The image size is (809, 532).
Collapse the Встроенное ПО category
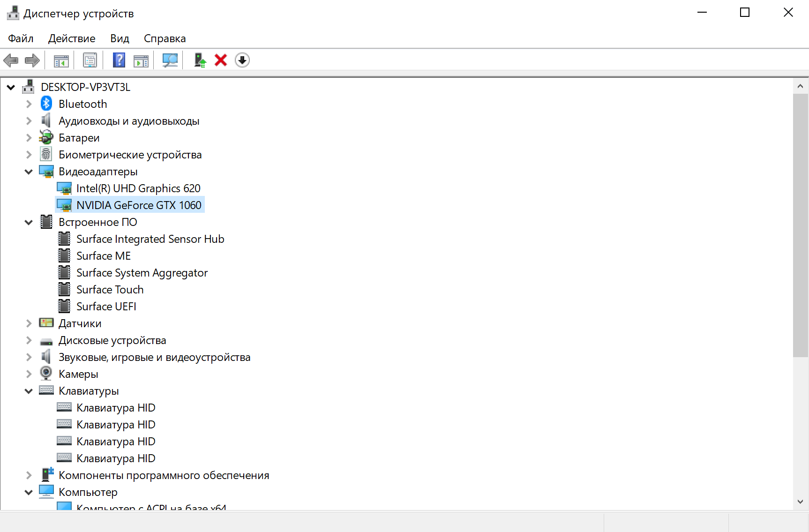click(29, 222)
